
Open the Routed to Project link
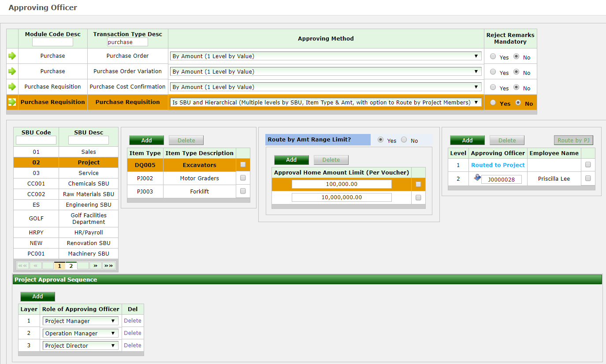click(498, 165)
